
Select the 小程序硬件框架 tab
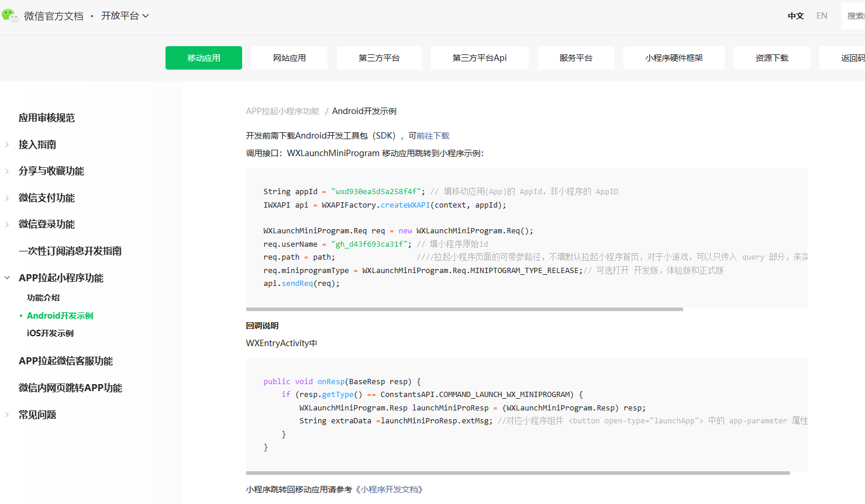coord(674,58)
